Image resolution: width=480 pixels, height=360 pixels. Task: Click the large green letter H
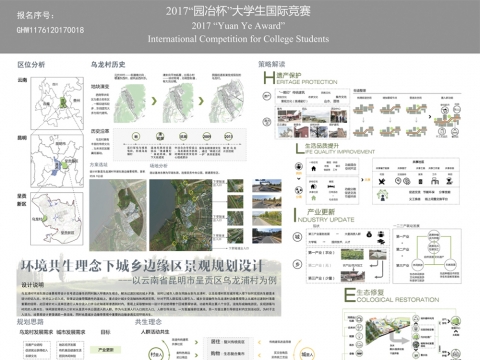[x=269, y=78]
